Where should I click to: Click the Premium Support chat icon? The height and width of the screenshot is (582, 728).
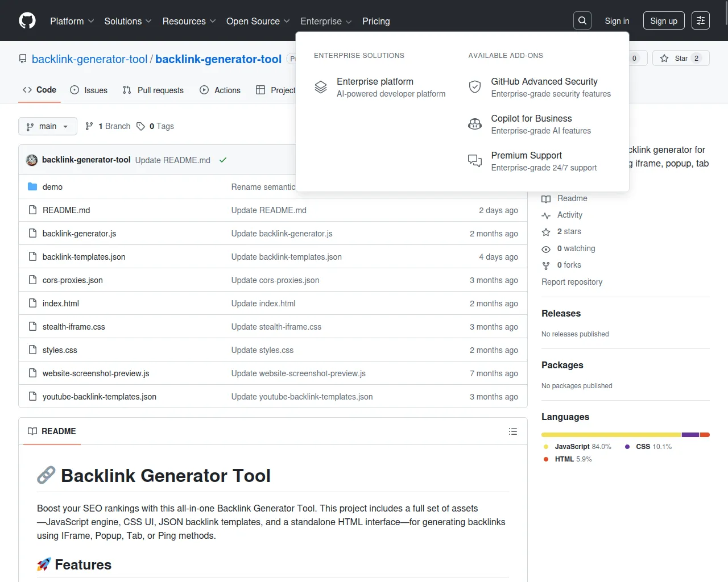point(475,161)
